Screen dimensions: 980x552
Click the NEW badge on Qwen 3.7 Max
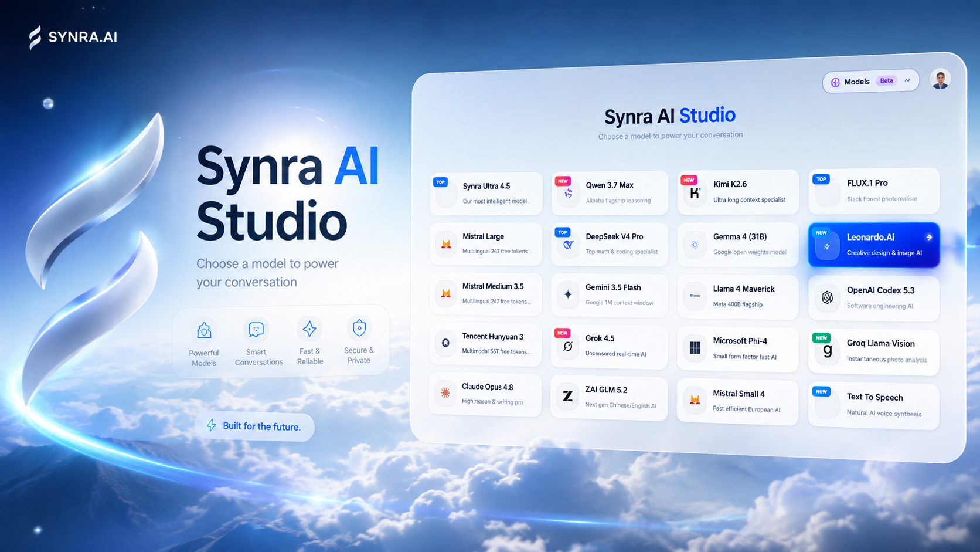point(563,181)
